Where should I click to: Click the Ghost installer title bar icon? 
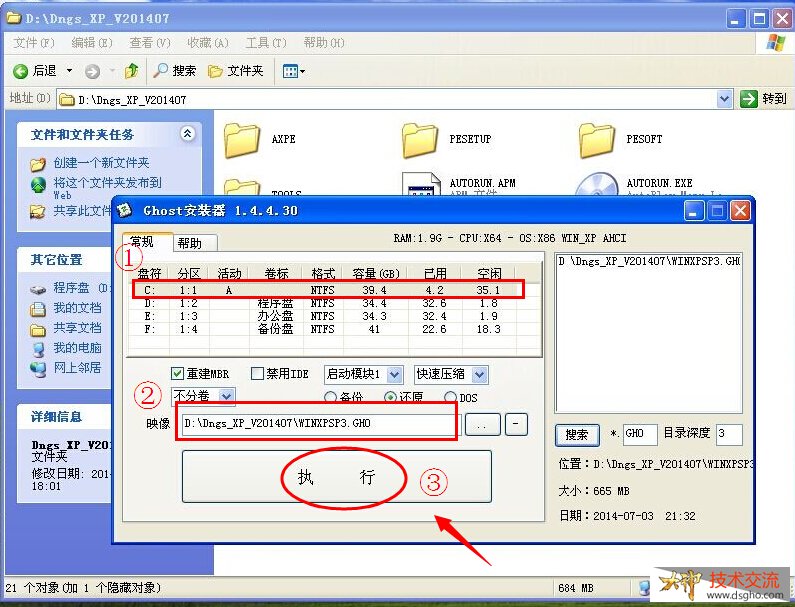pyautogui.click(x=125, y=210)
